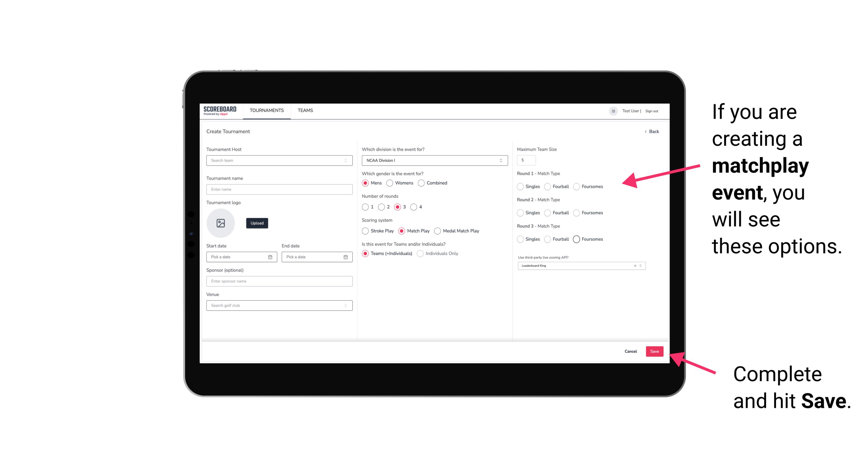Click the Back navigation arrow icon
868x467 pixels.
pyautogui.click(x=644, y=132)
